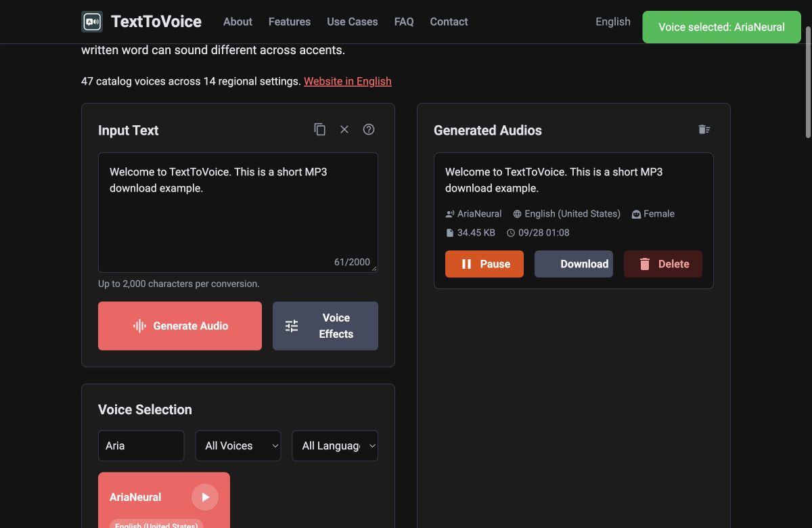Click the page vertical scrollbar
This screenshot has height=528, width=812.
click(x=807, y=81)
